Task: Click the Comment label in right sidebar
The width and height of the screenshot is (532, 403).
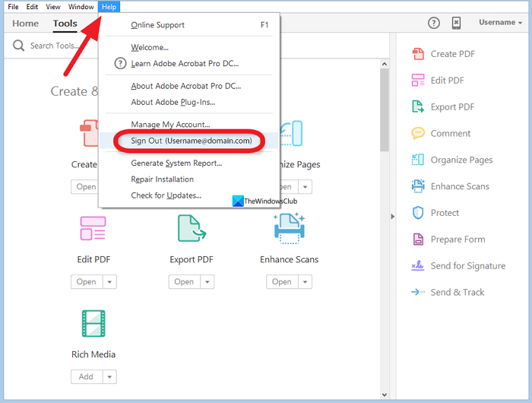Action: [x=450, y=133]
